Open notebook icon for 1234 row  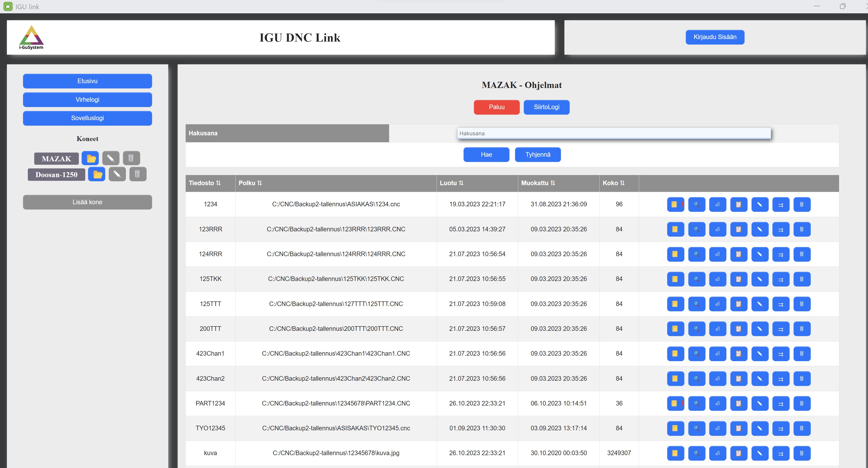click(x=675, y=204)
